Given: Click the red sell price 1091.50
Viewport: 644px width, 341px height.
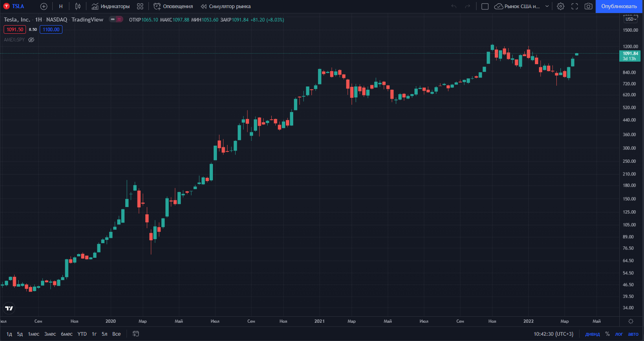Looking at the screenshot, I should [x=15, y=30].
